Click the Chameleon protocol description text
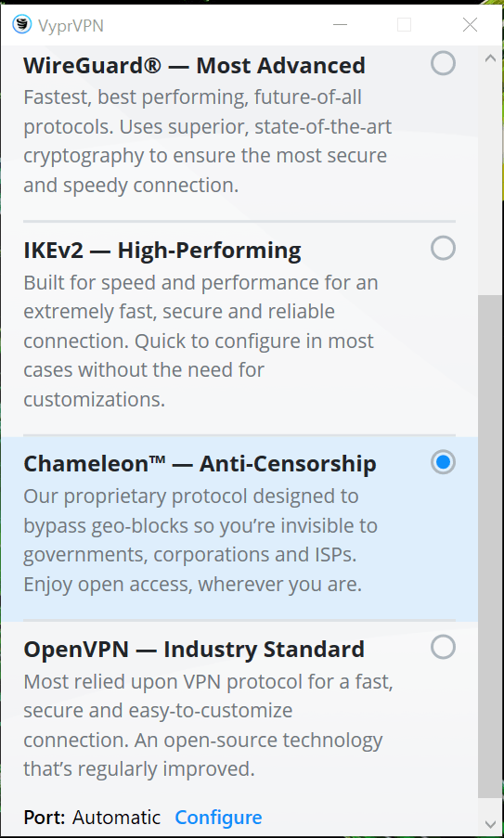The image size is (504, 838). point(200,540)
